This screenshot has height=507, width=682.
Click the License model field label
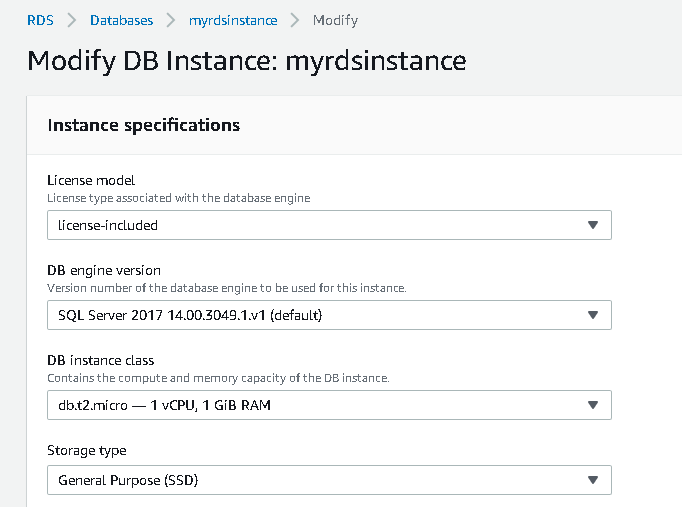click(91, 180)
